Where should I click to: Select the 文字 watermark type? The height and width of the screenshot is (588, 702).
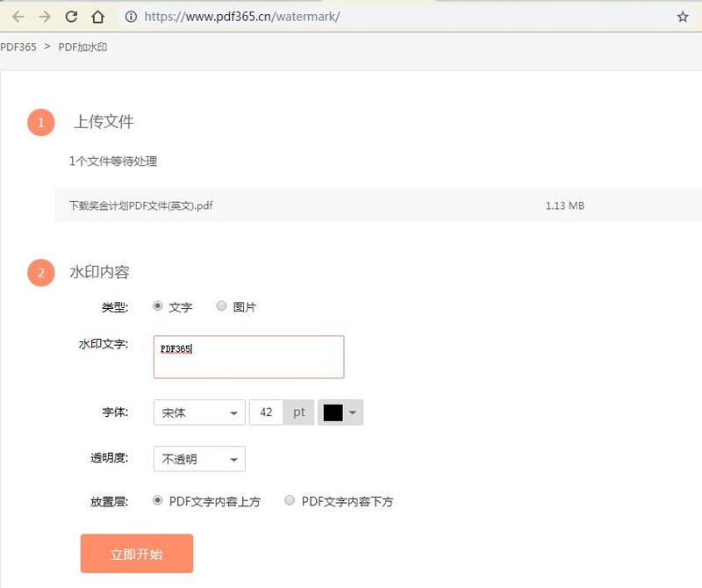pos(160,305)
